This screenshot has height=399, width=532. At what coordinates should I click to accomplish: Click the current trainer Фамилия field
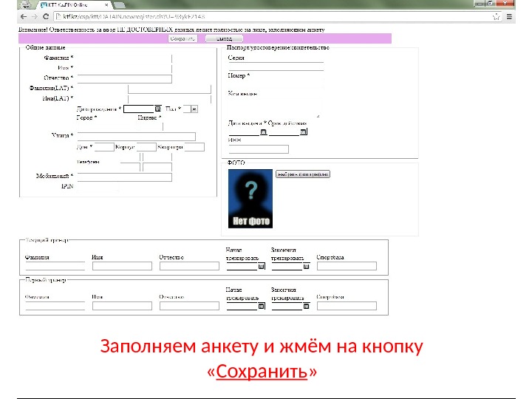tap(55, 266)
